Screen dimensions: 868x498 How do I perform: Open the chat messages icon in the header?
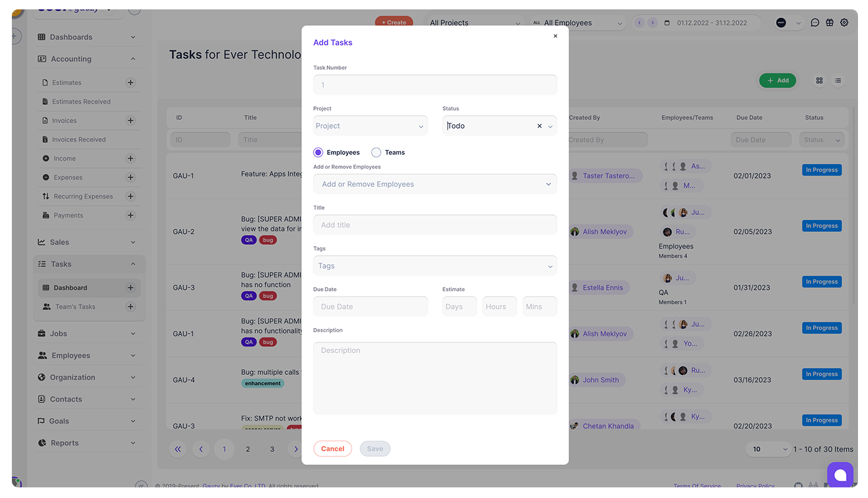[814, 22]
